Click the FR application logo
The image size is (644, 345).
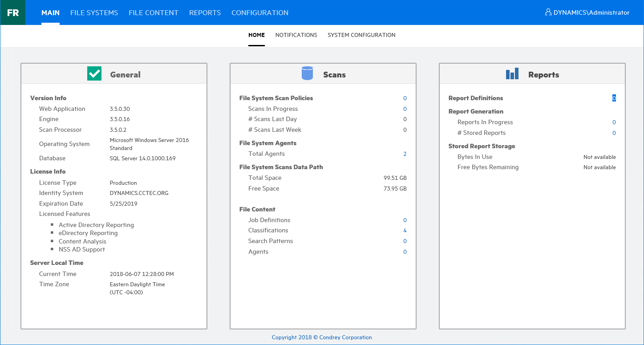point(13,12)
